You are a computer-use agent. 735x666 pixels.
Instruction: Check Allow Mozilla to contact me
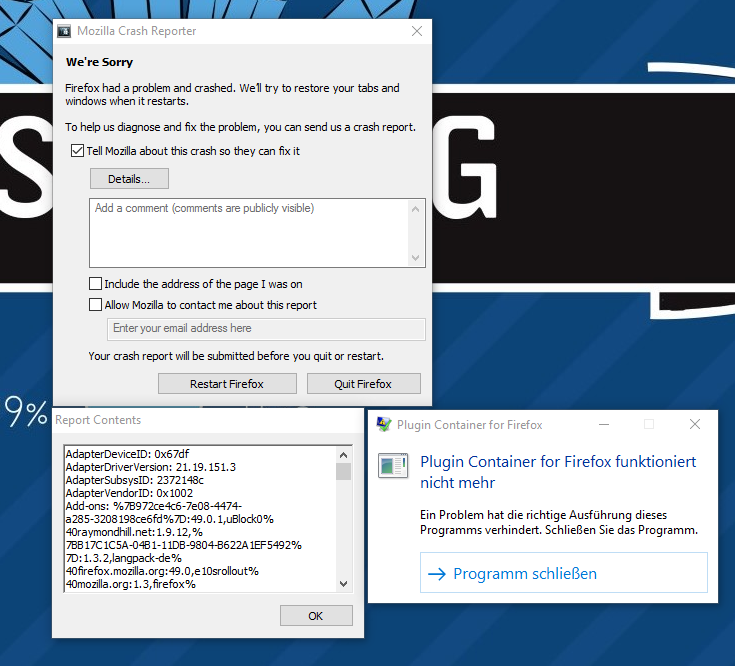coord(95,305)
